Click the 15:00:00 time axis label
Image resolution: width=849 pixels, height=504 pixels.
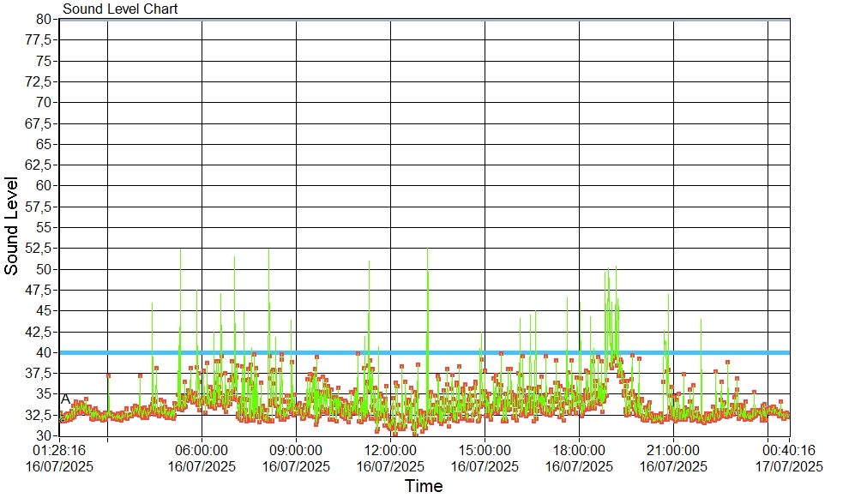(x=485, y=449)
